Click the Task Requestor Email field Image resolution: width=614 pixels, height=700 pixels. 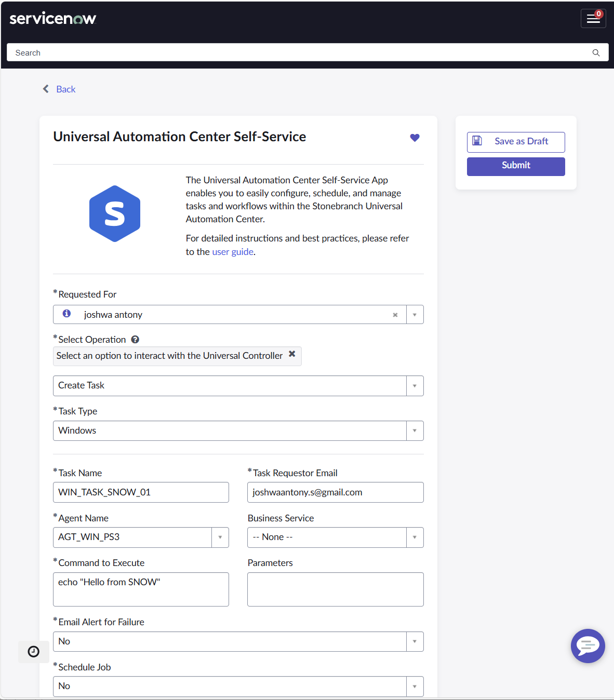(x=336, y=492)
